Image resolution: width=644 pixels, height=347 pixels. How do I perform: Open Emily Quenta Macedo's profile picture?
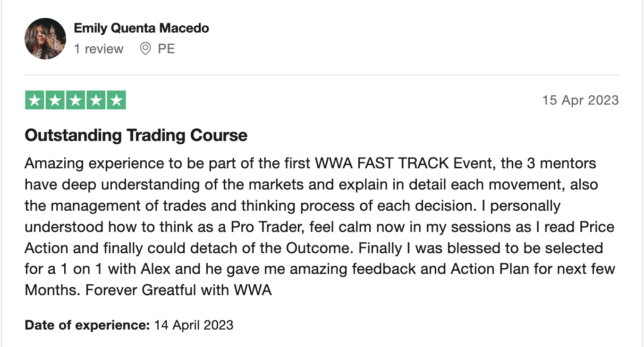[x=45, y=39]
